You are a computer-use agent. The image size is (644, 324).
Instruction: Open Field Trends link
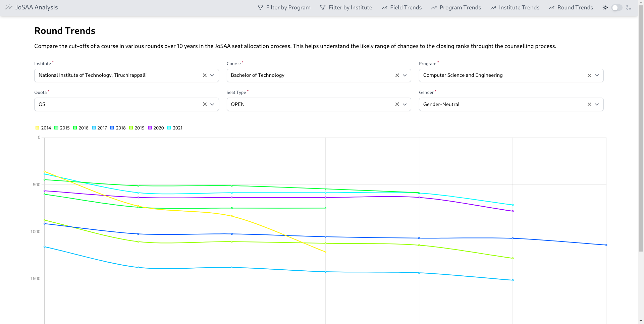pos(401,7)
